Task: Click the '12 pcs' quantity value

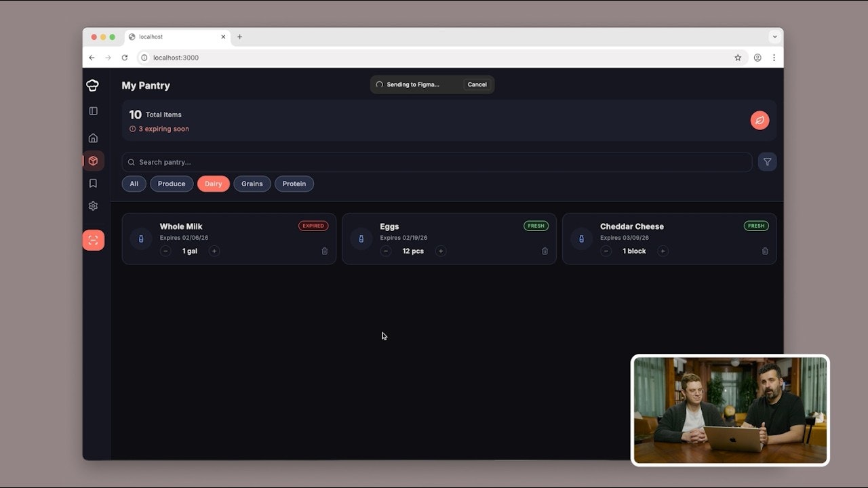Action: click(413, 251)
